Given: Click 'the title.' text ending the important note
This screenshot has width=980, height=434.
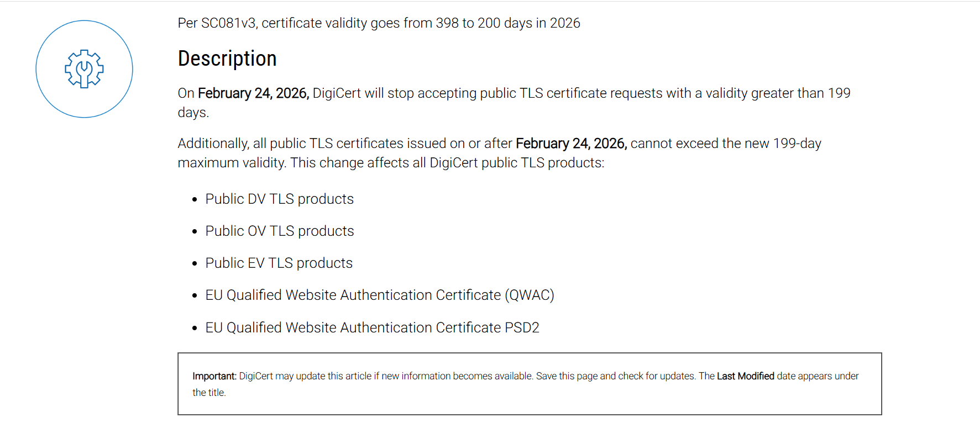Looking at the screenshot, I should click(x=209, y=393).
